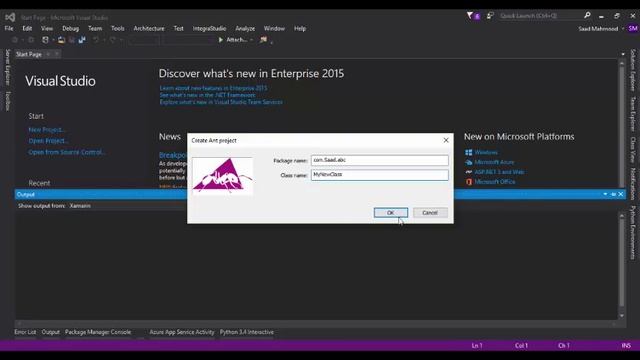Open the Output window position dropdown arrow
Viewport: 640px width, 360px height.
(605, 194)
